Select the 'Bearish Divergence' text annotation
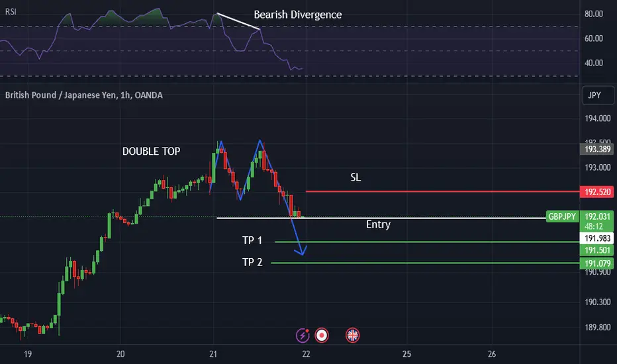Viewport: 617px width, 364px height. pyautogui.click(x=298, y=15)
